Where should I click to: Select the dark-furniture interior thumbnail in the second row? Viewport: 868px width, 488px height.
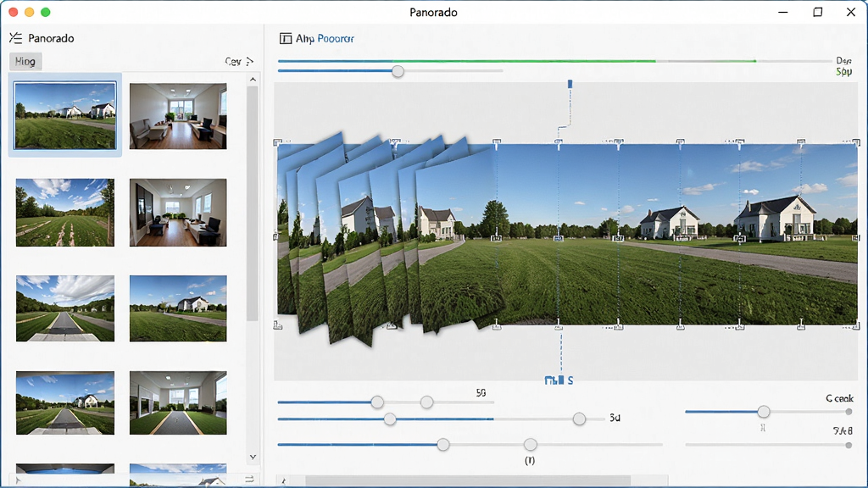coord(178,213)
